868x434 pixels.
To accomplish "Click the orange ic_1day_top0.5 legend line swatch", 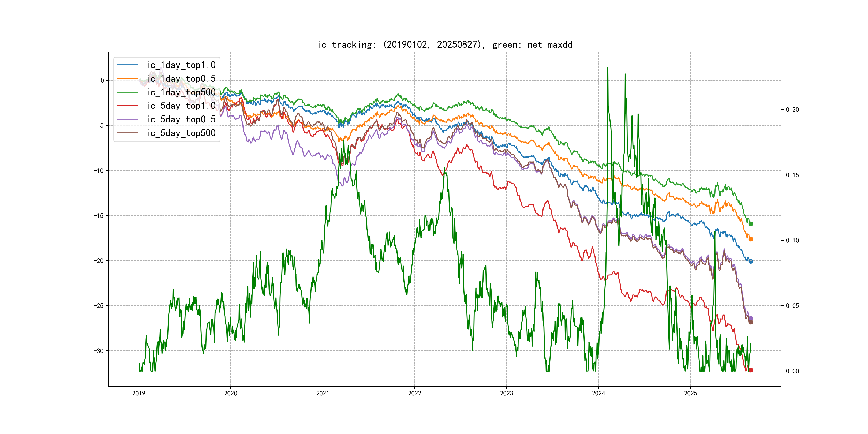I will click(x=128, y=78).
